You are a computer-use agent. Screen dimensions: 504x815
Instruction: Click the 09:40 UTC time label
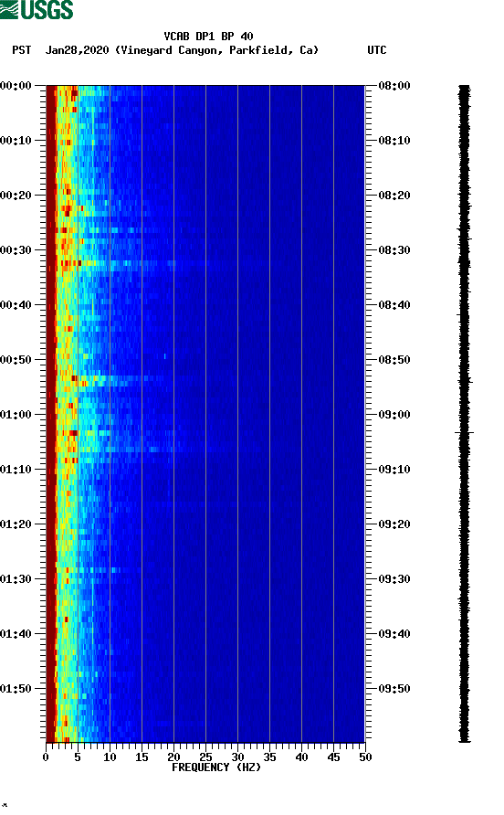pos(394,633)
